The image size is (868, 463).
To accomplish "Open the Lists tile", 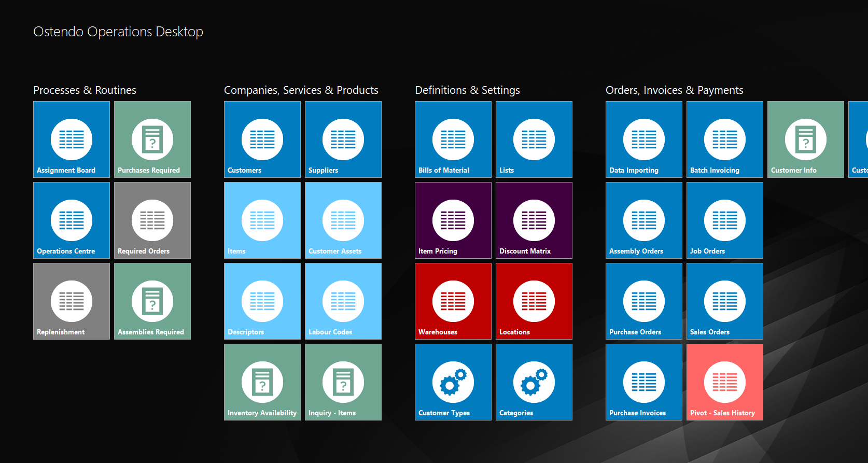I will point(534,139).
